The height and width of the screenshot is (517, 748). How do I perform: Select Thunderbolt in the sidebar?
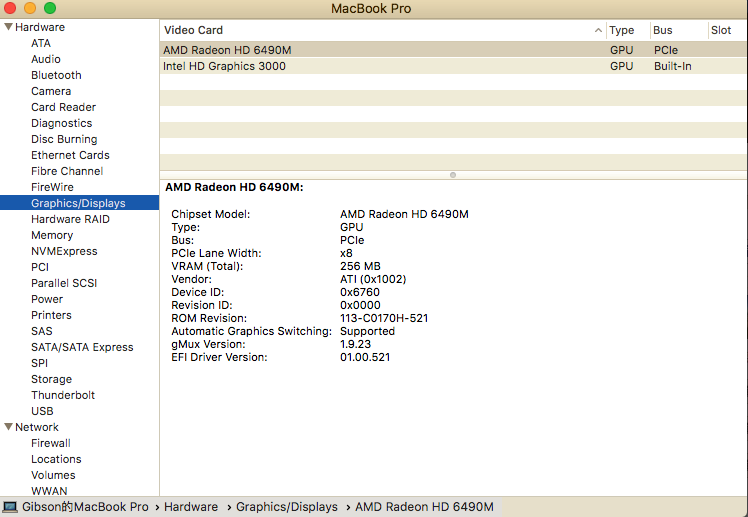tap(63, 395)
